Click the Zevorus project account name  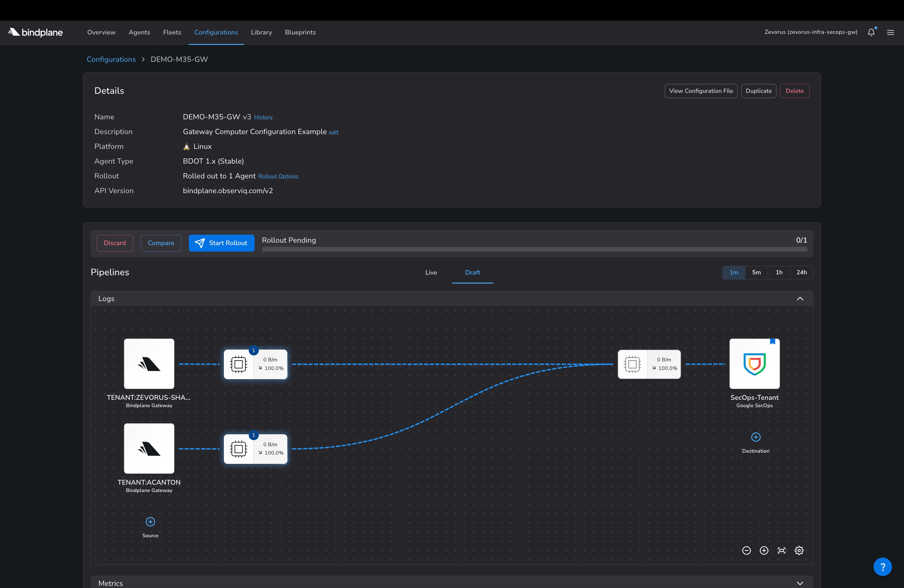811,32
